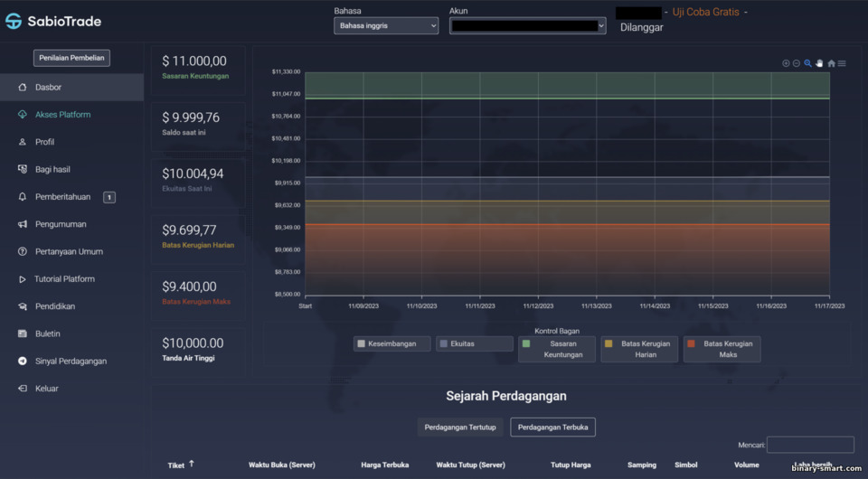
Task: Click Waktu Tutup (Server) column header
Action: 470,465
